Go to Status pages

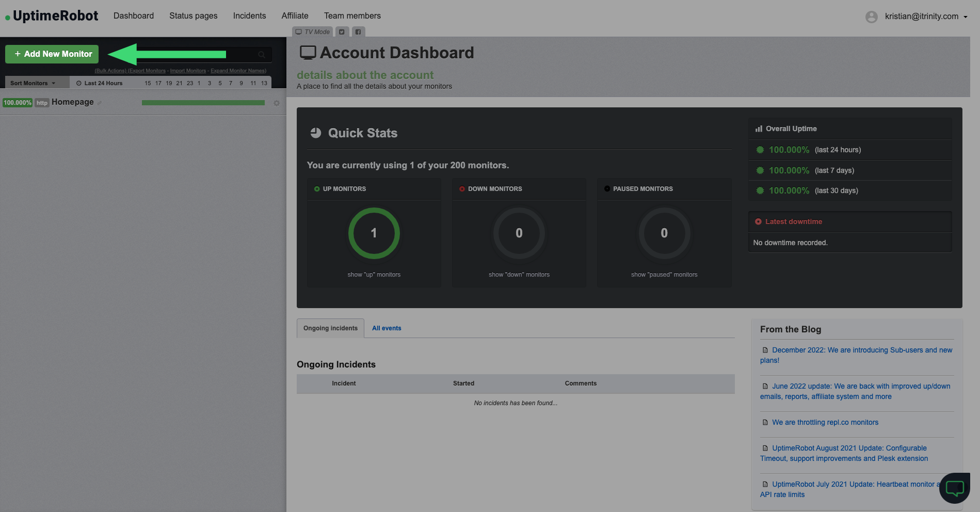194,16
